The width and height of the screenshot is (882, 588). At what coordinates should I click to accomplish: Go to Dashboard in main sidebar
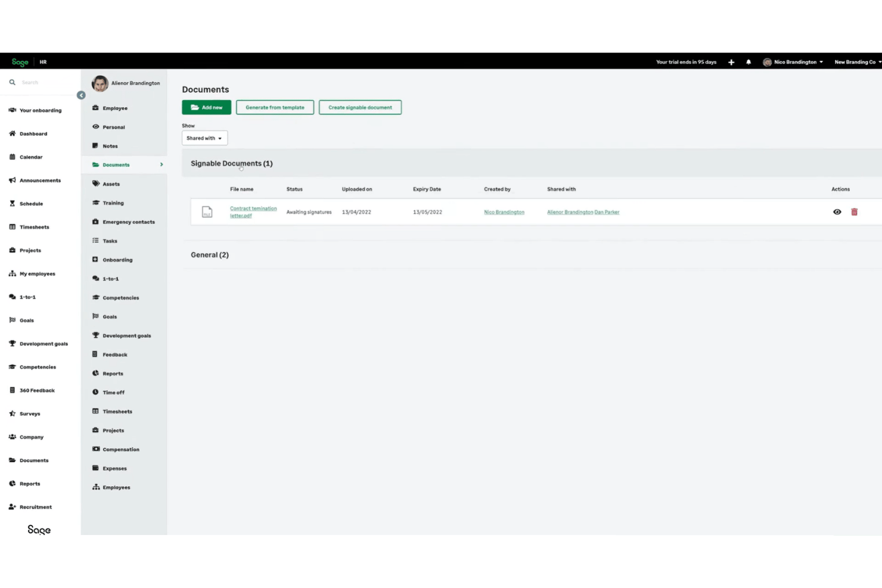33,133
